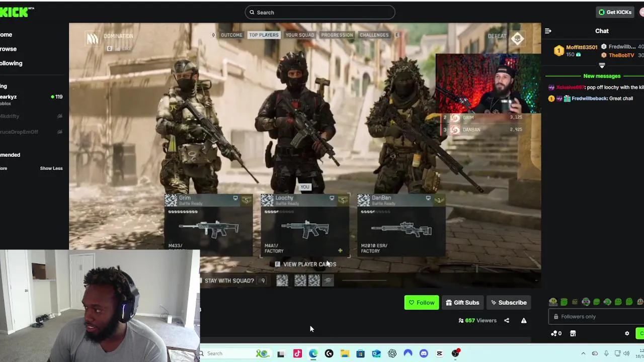The image size is (644, 362).
Task: Click Xclusive697 username in chat
Action: [571, 87]
